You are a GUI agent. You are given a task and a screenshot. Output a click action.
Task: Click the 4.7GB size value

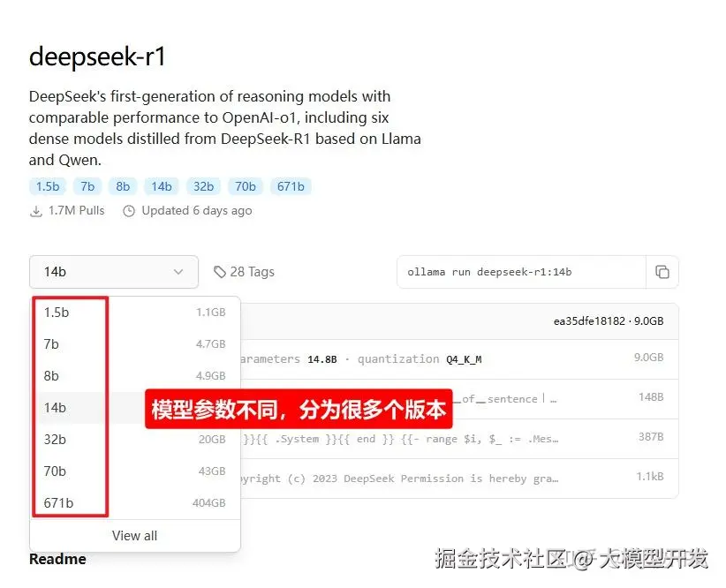[211, 344]
